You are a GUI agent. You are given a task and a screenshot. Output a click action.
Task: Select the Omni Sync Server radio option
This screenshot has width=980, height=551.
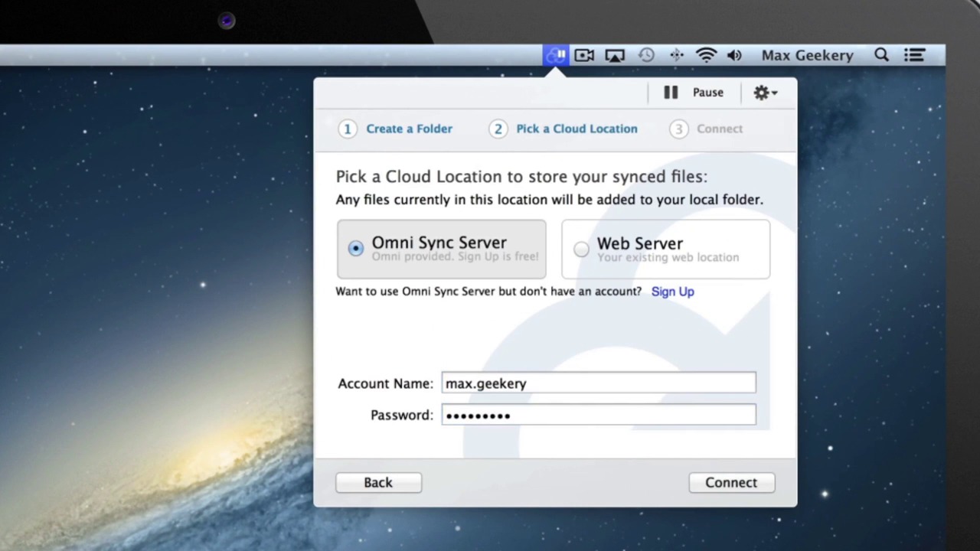pyautogui.click(x=356, y=249)
